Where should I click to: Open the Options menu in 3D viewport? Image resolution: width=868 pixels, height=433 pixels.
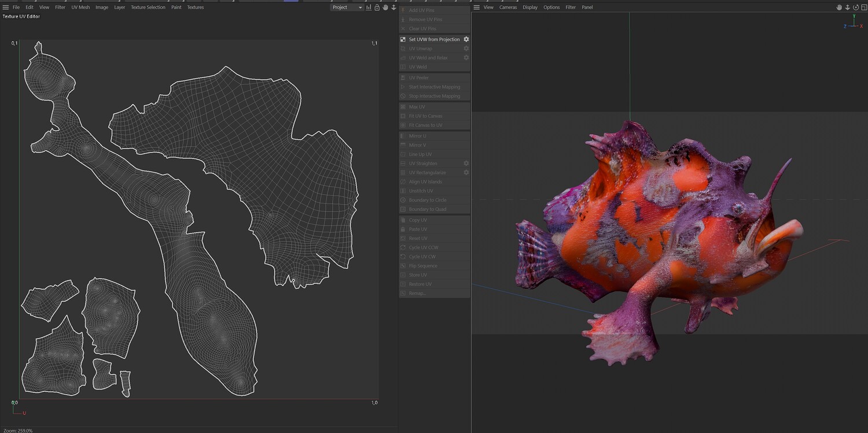point(551,8)
